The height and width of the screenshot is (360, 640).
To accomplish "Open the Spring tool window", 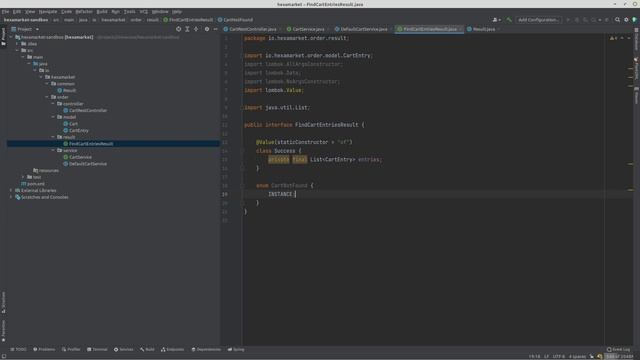I will tap(236, 349).
